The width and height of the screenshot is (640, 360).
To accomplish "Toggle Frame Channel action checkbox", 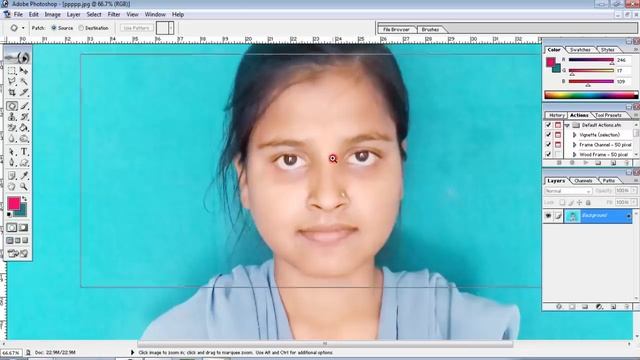I will point(548,144).
